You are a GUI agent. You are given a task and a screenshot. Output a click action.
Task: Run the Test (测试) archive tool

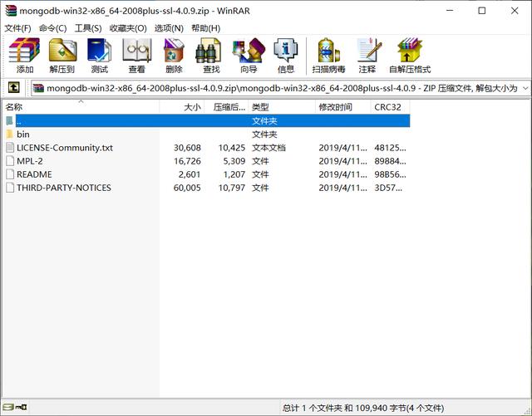coord(100,51)
